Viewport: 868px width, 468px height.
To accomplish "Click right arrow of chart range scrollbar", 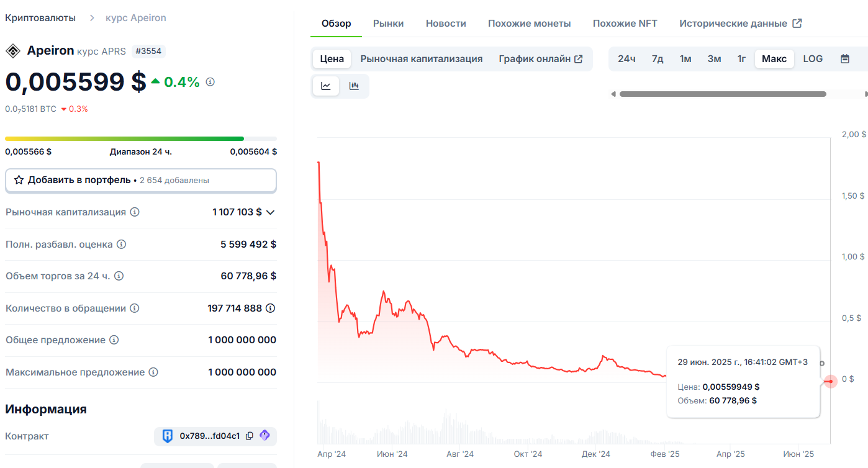I will pos(866,94).
